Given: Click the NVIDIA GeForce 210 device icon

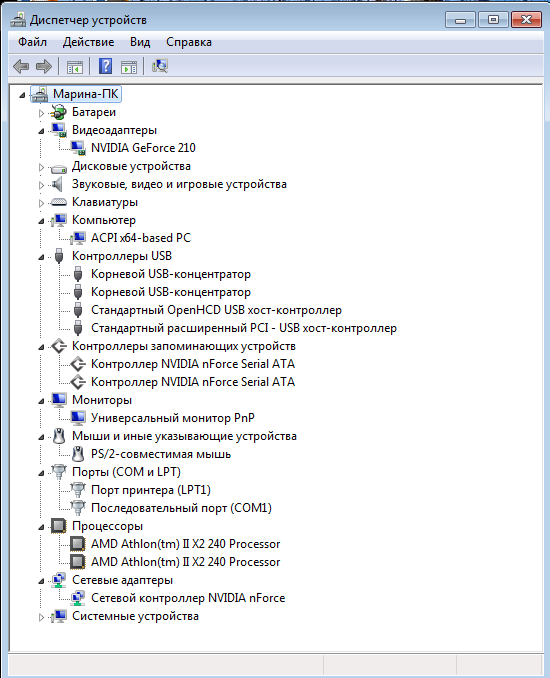Looking at the screenshot, I should [x=78, y=148].
